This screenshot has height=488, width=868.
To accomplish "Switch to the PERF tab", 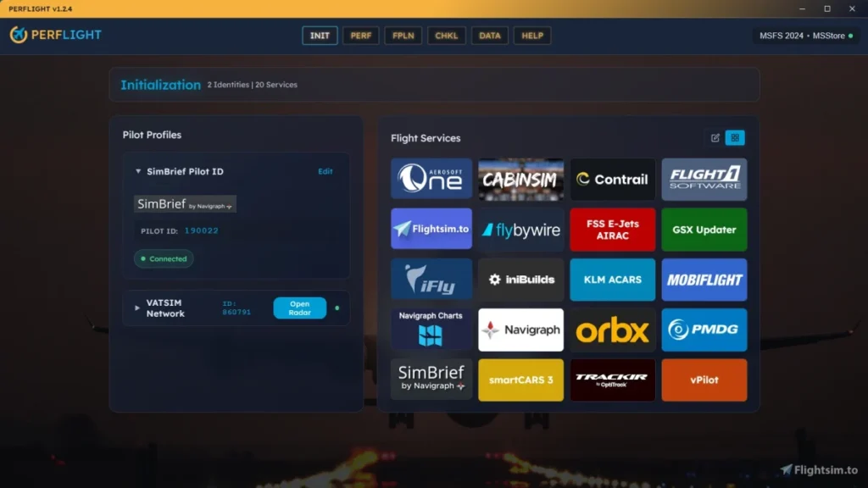I will 361,36.
